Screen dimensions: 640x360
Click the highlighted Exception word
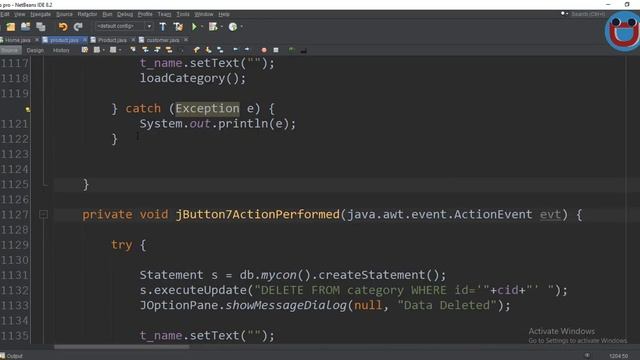point(207,108)
